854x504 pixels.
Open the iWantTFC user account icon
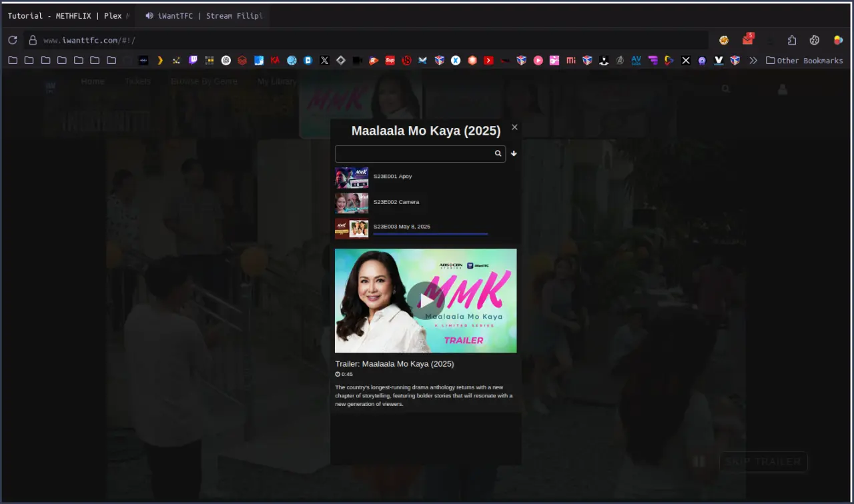pyautogui.click(x=783, y=89)
